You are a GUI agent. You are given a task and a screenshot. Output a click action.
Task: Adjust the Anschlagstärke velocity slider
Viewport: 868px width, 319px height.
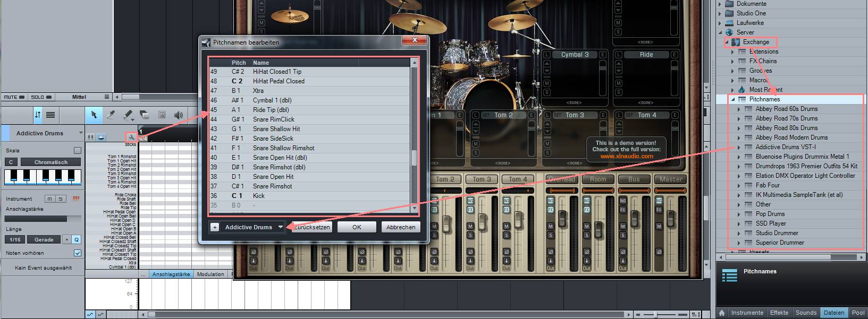(x=44, y=219)
